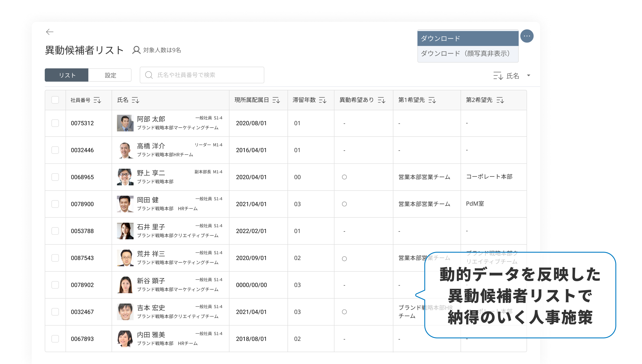Click 営業本部営業チーム in 岡田 健's row
This screenshot has width=642, height=364.
tap(424, 204)
